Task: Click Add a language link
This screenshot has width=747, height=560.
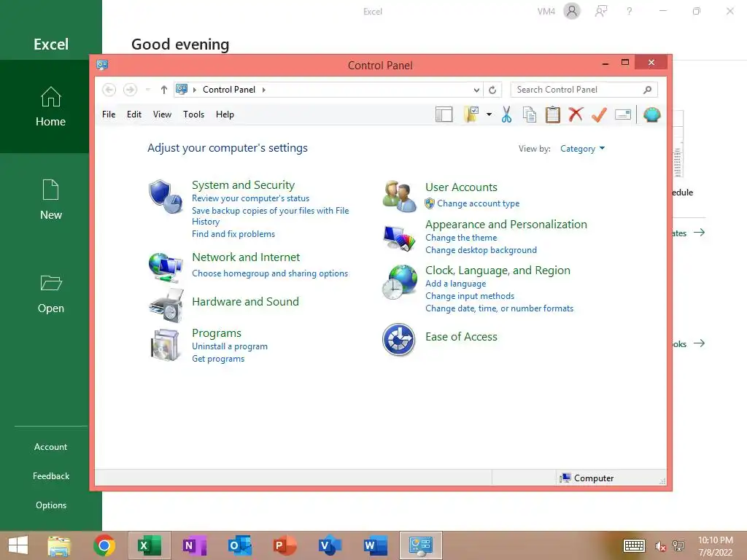Action: pos(456,284)
